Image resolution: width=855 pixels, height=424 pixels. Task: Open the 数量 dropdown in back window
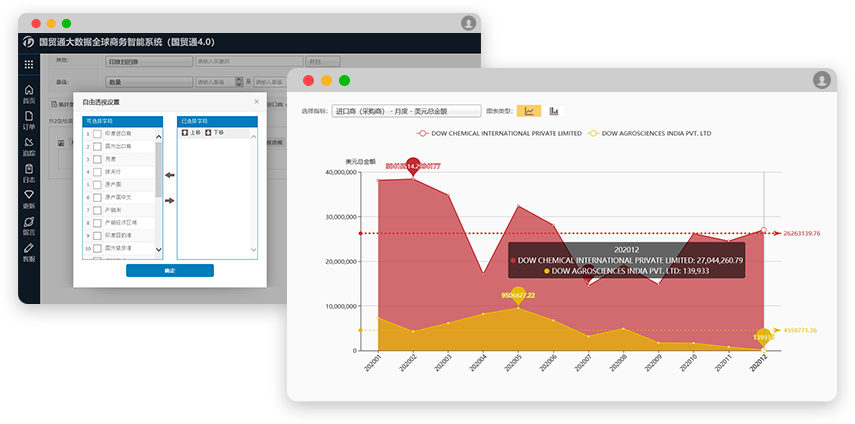click(x=149, y=82)
